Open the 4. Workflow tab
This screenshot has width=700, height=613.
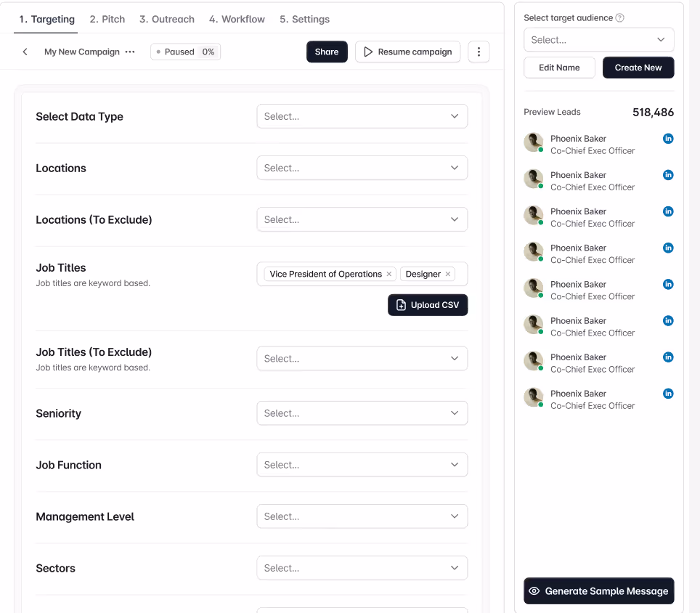click(237, 19)
